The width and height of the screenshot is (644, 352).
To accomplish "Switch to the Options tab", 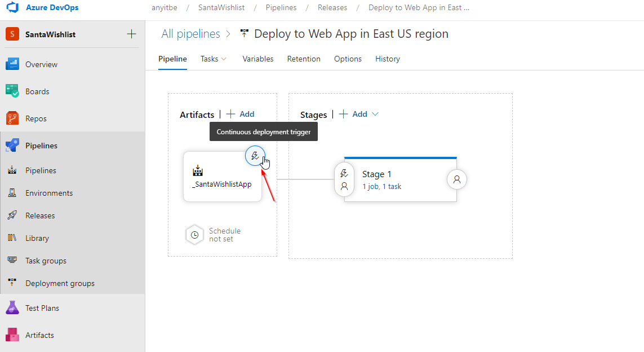I will [x=348, y=59].
